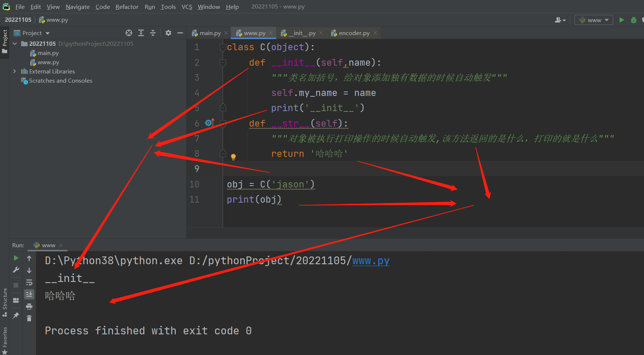Click the fold end marker on line 8
This screenshot has width=644, height=355.
pos(223,153)
